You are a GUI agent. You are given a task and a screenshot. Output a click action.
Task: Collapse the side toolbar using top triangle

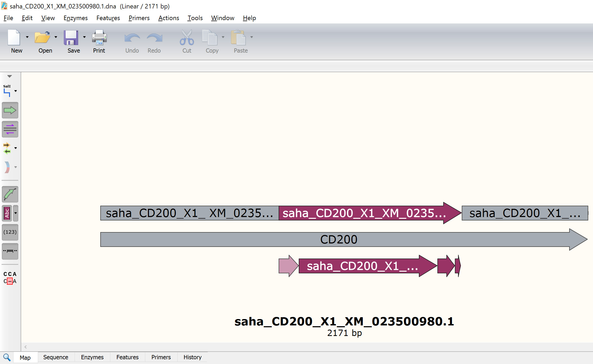10,76
